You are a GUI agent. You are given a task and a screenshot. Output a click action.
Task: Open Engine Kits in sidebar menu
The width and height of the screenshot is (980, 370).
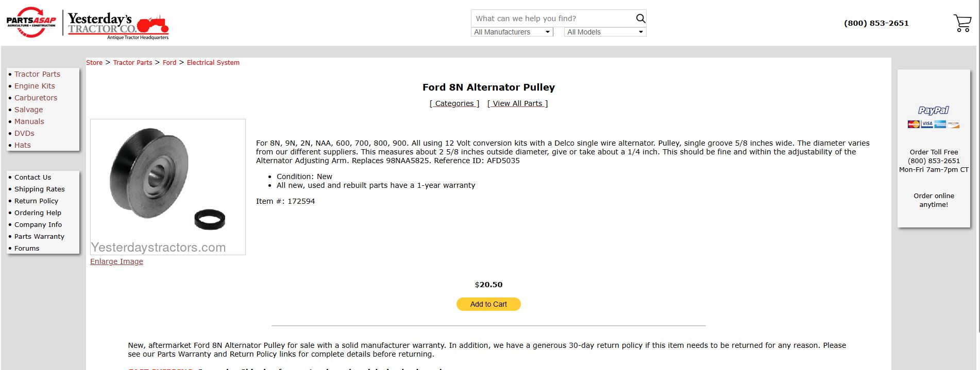pyautogui.click(x=35, y=86)
